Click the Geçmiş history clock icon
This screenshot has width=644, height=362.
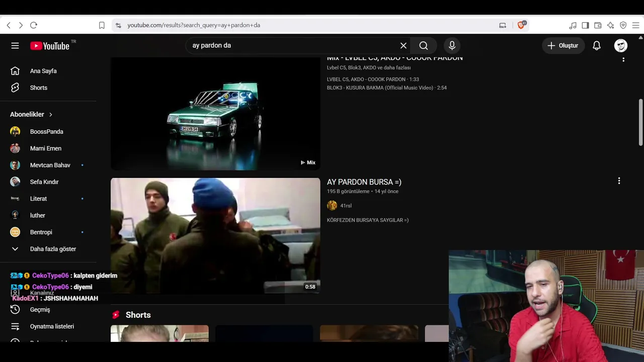point(15,310)
